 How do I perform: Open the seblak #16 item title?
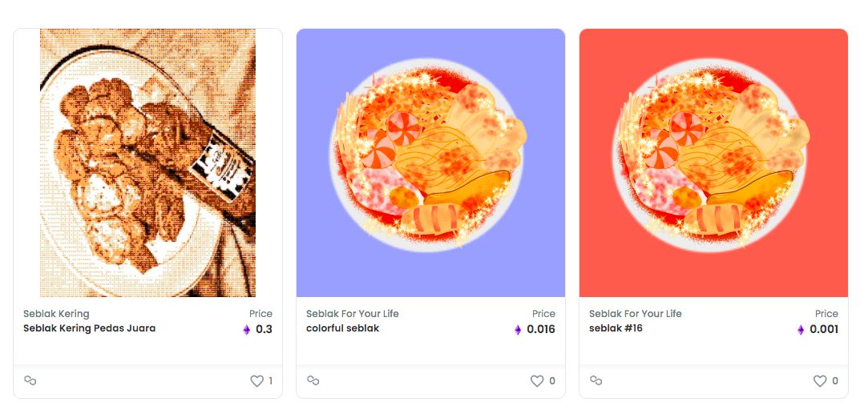(616, 328)
